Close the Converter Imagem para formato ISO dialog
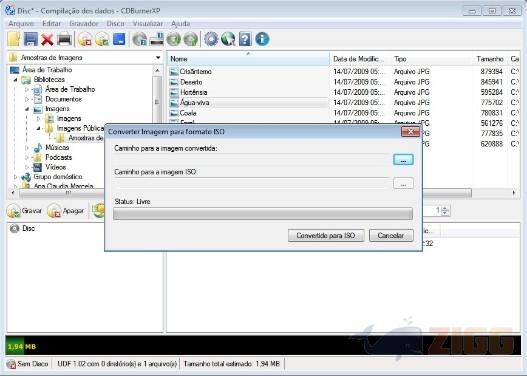Viewport: 527px width, 376px height. (x=410, y=132)
